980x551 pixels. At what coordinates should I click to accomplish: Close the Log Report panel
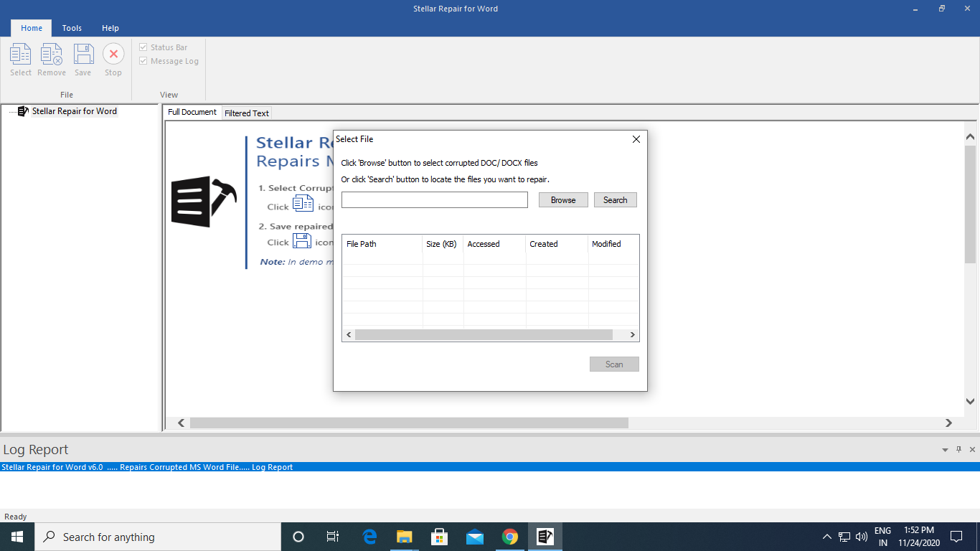coord(973,450)
